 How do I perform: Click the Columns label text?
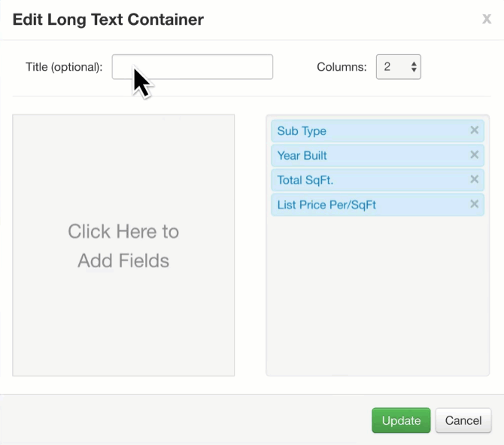(342, 67)
